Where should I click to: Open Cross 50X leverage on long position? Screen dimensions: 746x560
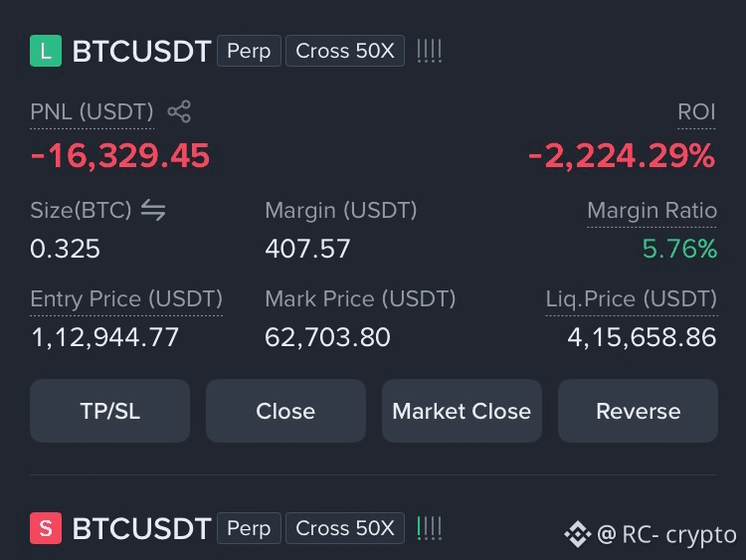point(345,51)
